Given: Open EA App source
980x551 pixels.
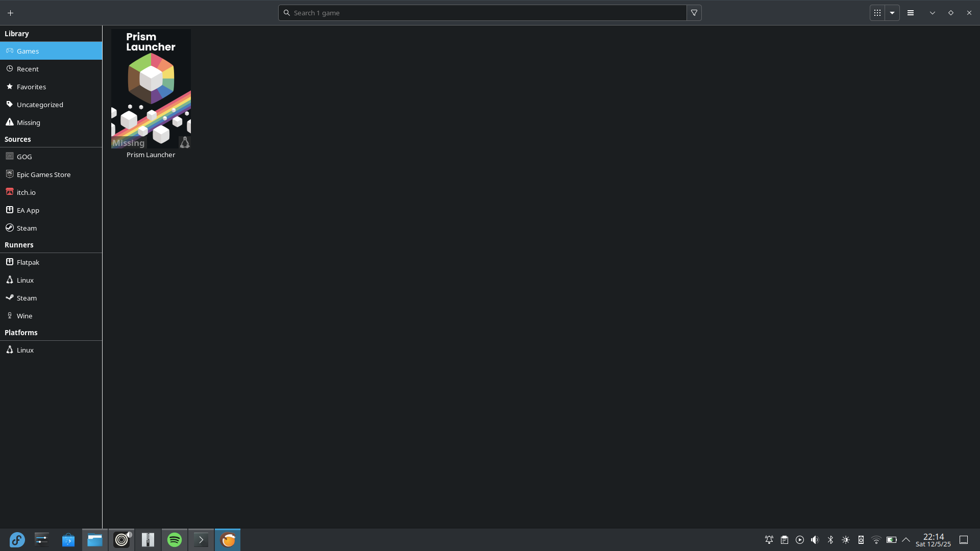Looking at the screenshot, I should point(51,210).
